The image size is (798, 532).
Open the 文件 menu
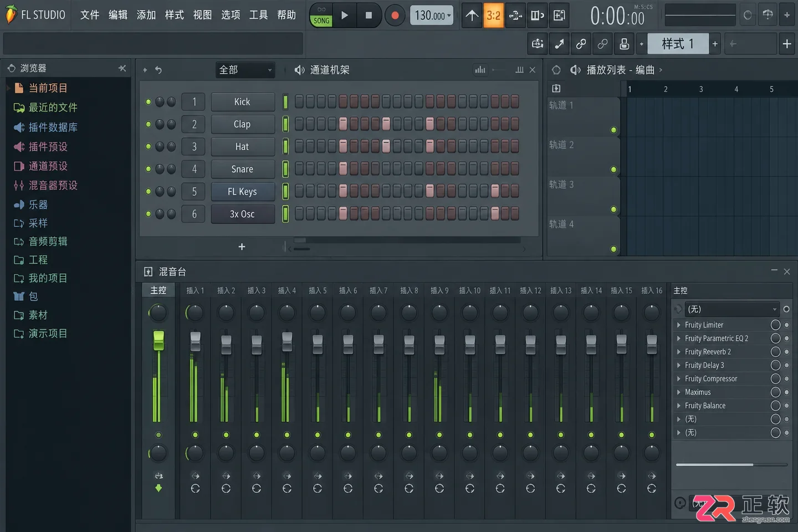[x=90, y=15]
